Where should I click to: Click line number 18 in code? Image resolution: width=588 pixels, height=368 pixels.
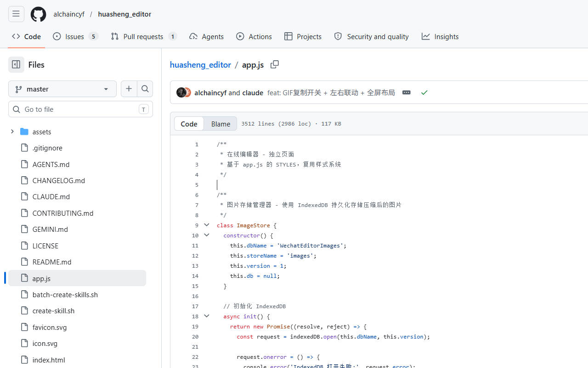click(195, 316)
